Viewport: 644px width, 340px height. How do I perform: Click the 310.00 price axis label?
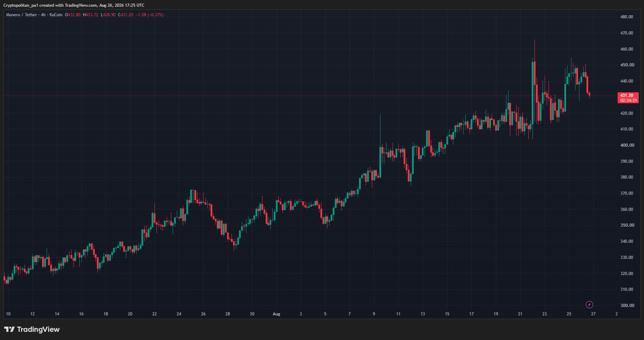[627, 289]
